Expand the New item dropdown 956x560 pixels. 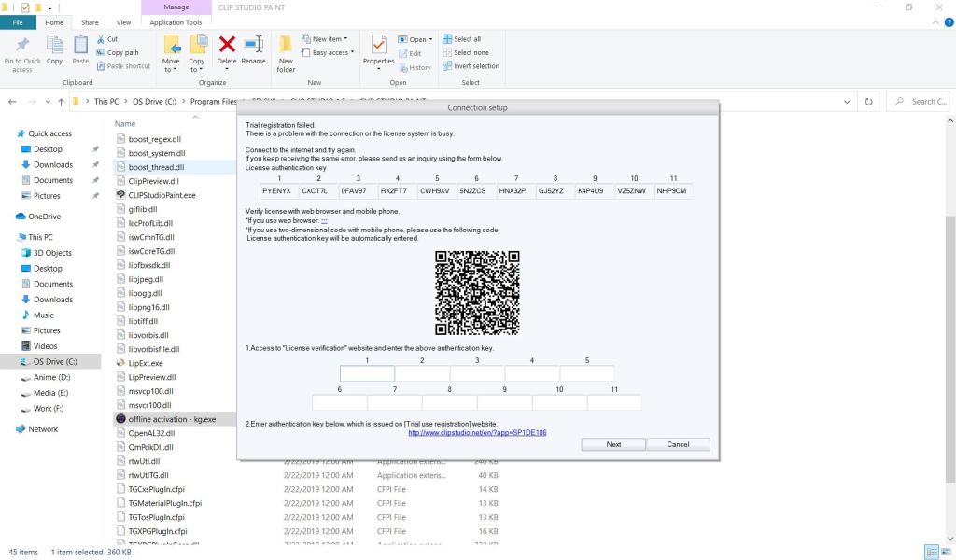click(330, 39)
